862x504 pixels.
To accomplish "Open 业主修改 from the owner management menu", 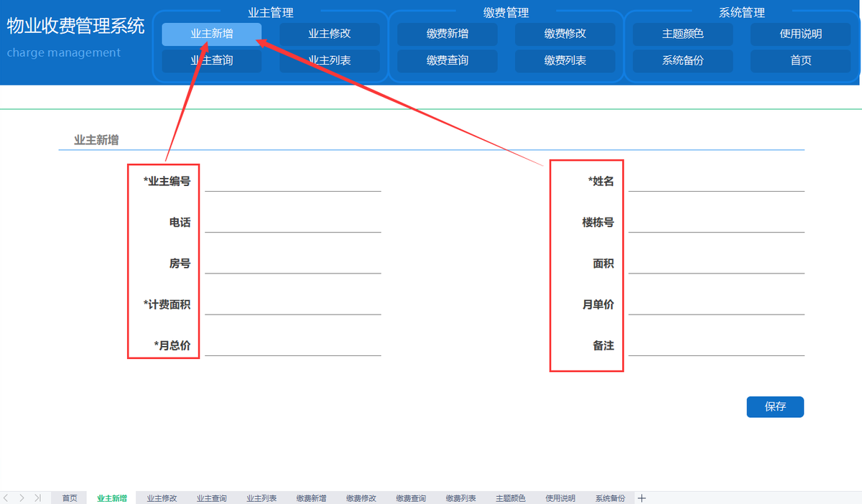I will coord(330,34).
